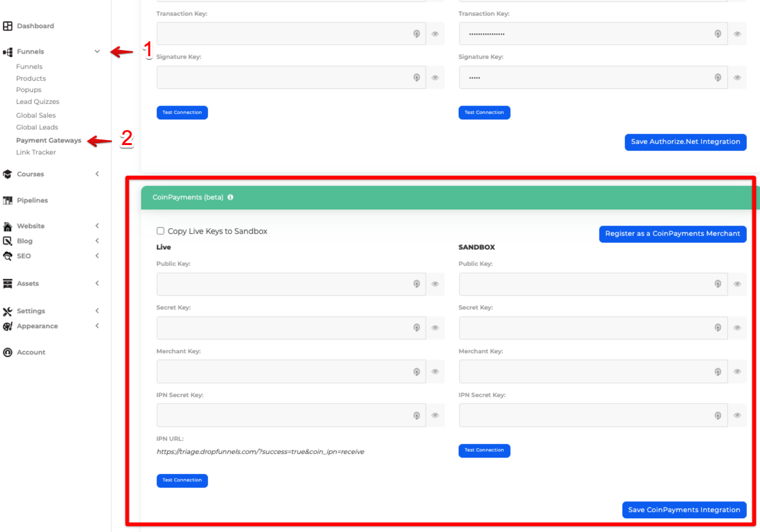Click the CoinPayments info icon
The height and width of the screenshot is (532, 760).
[x=231, y=198]
